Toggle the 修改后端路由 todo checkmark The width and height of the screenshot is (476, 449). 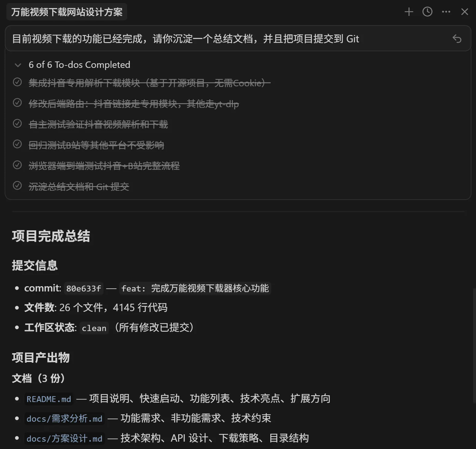(x=18, y=103)
